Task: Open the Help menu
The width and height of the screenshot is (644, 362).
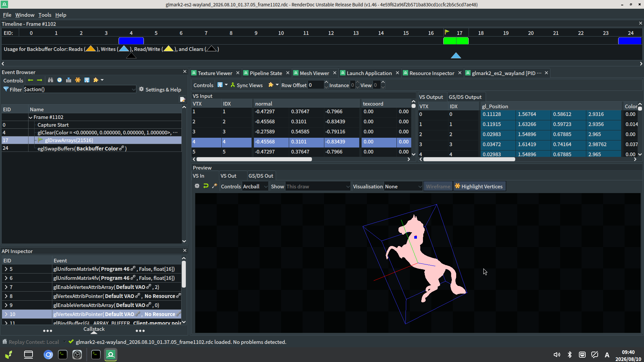Action: click(61, 15)
